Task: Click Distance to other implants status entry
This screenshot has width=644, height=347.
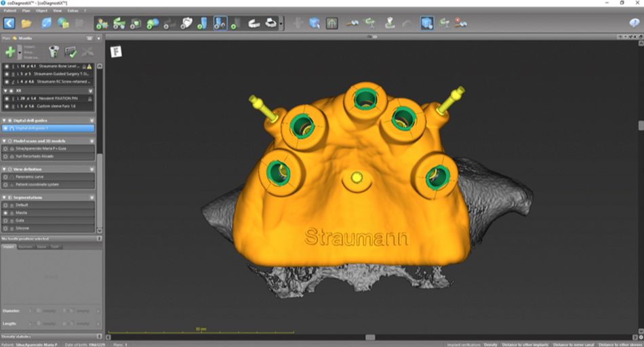Action: pyautogui.click(x=525, y=344)
